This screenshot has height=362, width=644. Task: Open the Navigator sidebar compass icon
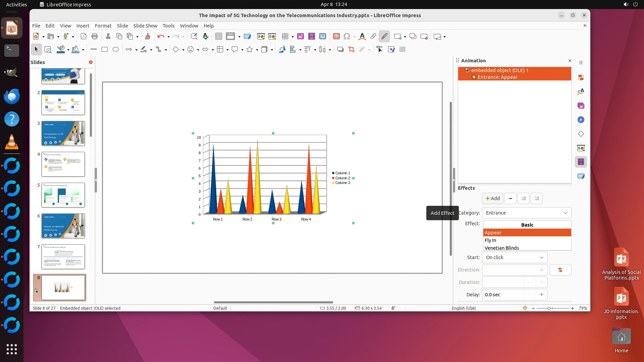coord(581,120)
